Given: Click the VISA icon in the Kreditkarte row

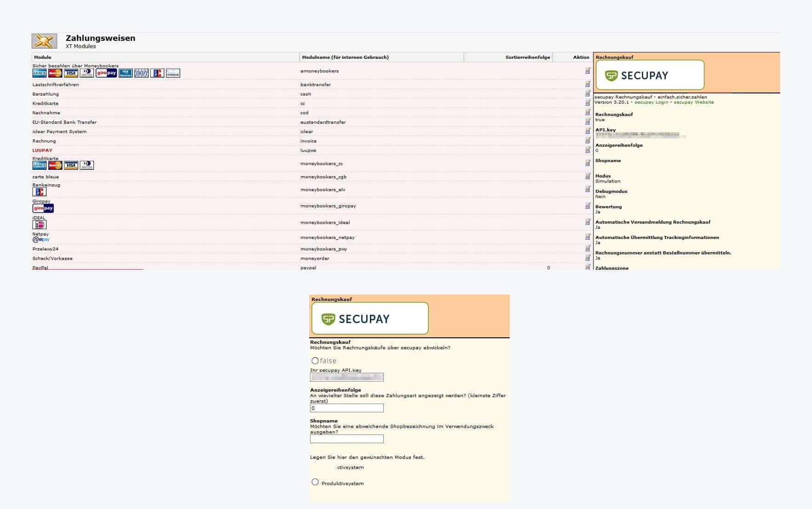Looking at the screenshot, I should (x=71, y=165).
